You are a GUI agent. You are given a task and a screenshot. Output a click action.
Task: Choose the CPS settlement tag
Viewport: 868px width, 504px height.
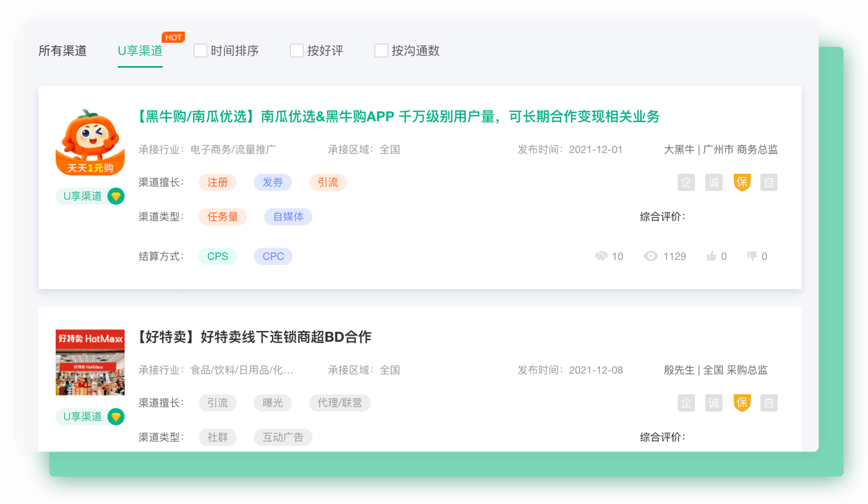pyautogui.click(x=218, y=256)
